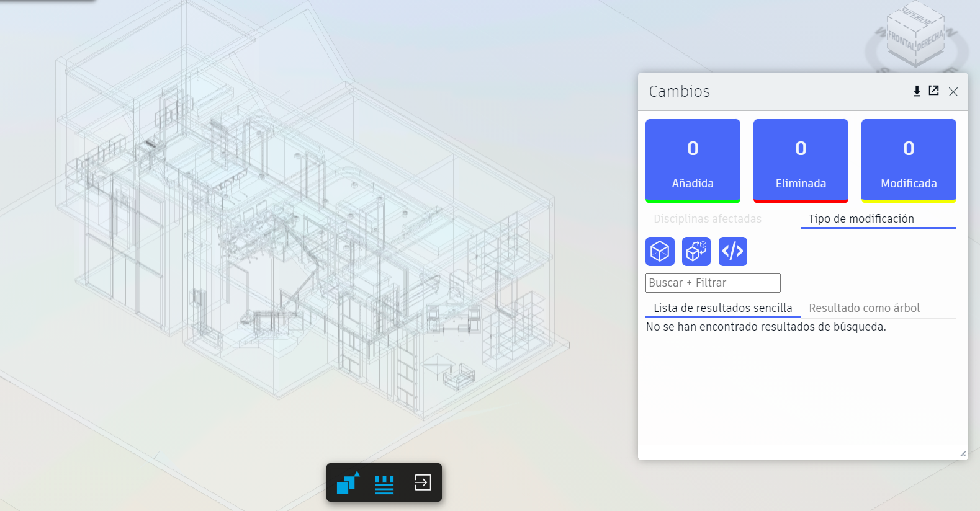
Task: Click the exit arrow box toolbar icon
Action: [423, 482]
